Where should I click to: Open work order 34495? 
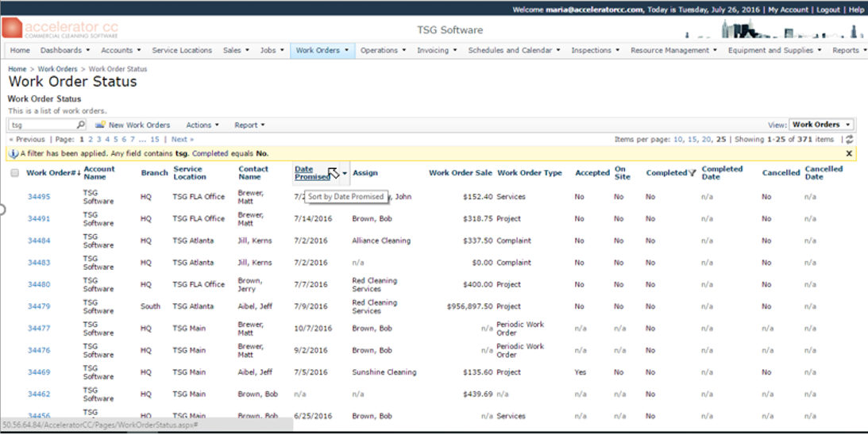click(39, 197)
